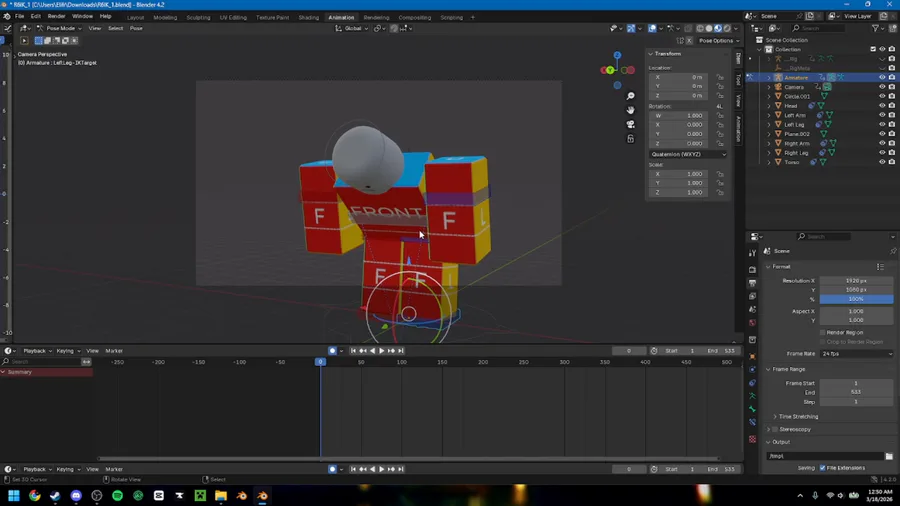Open Pose Options popover button
This screenshot has width=900, height=506.
point(717,41)
